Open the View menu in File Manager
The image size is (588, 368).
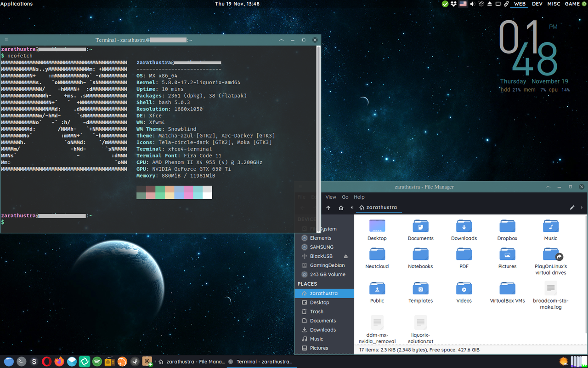coord(331,197)
